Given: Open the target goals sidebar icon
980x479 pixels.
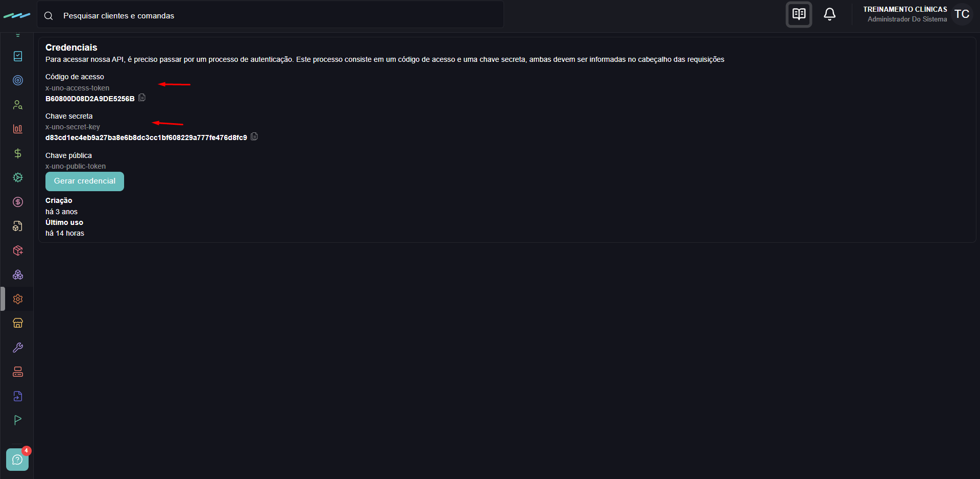Looking at the screenshot, I should coord(18,80).
